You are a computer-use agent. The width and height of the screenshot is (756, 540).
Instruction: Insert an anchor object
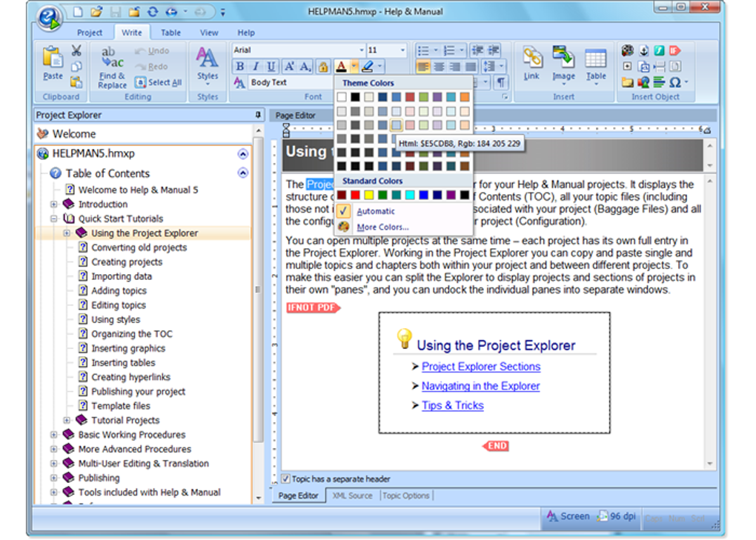(x=643, y=50)
